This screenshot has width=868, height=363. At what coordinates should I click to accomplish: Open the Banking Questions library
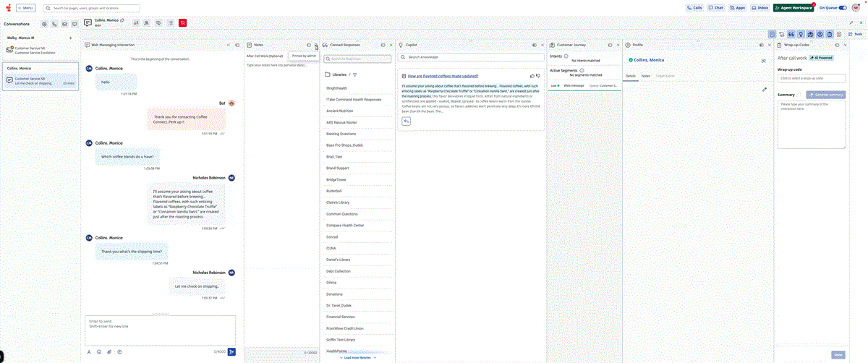[358, 134]
